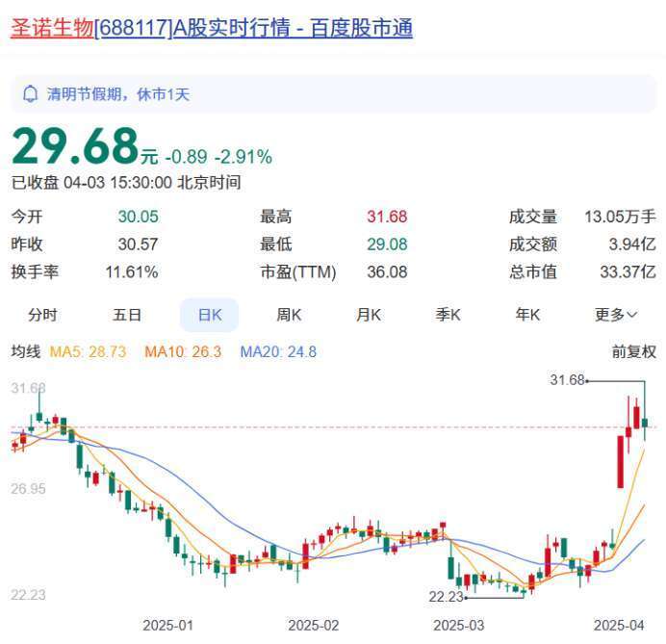Viewport: 666px width, 644px height.
Task: Click the 均线 label
Action: [x=26, y=351]
